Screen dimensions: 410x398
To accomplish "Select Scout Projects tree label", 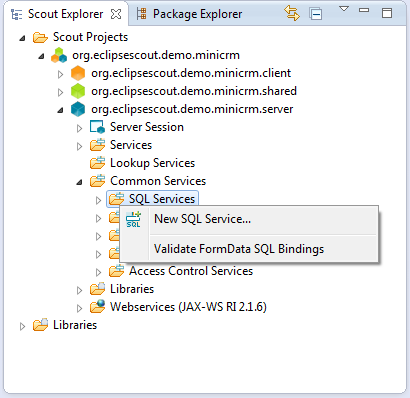I will pos(90,37).
